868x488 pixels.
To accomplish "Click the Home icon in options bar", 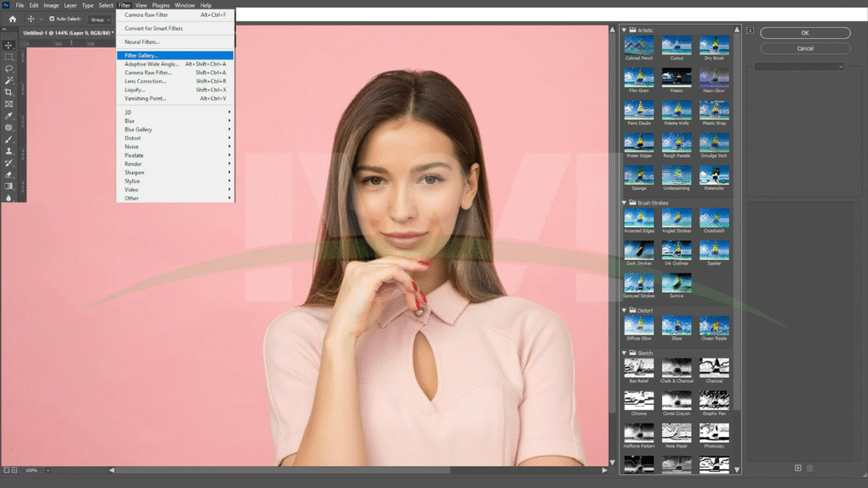I will (13, 19).
